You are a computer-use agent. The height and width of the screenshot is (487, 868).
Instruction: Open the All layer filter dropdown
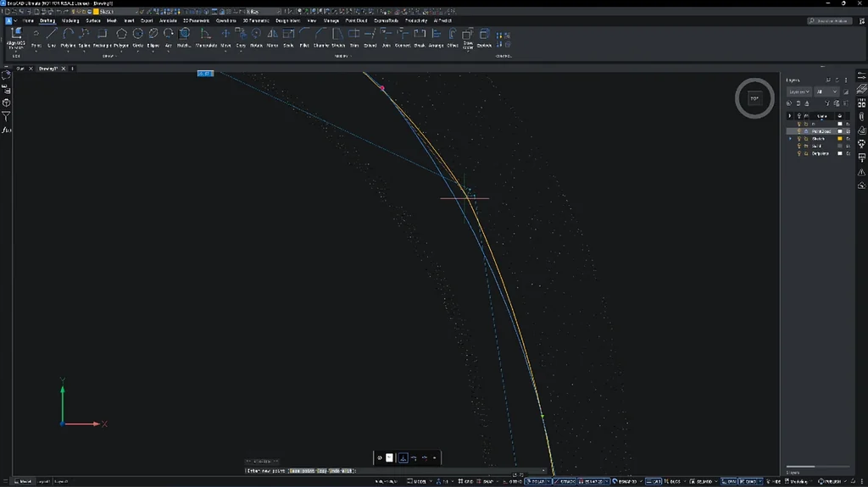click(x=826, y=91)
